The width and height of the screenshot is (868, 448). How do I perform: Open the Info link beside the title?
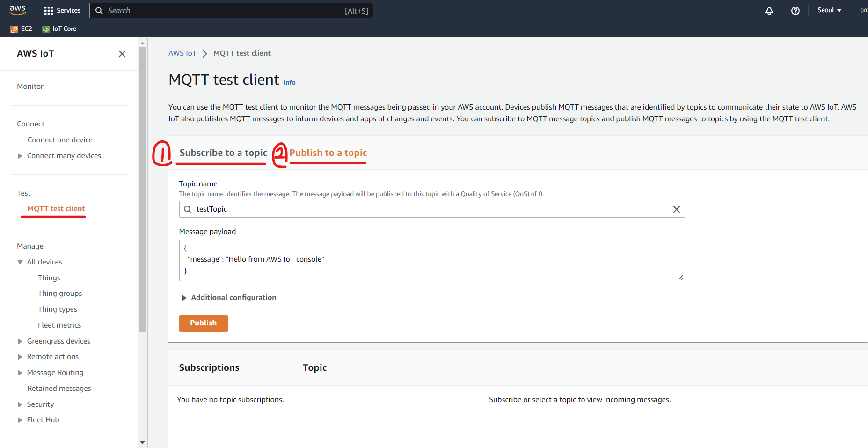290,83
